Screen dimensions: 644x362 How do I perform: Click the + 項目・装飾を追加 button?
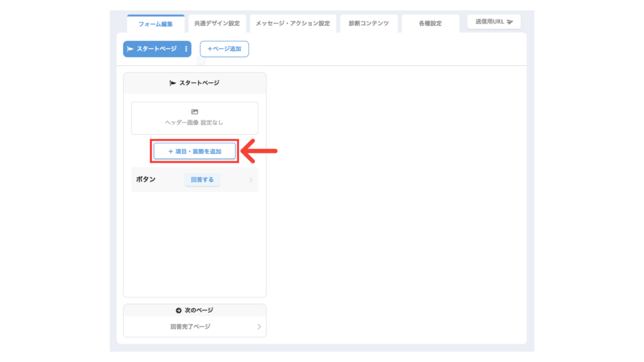point(194,151)
